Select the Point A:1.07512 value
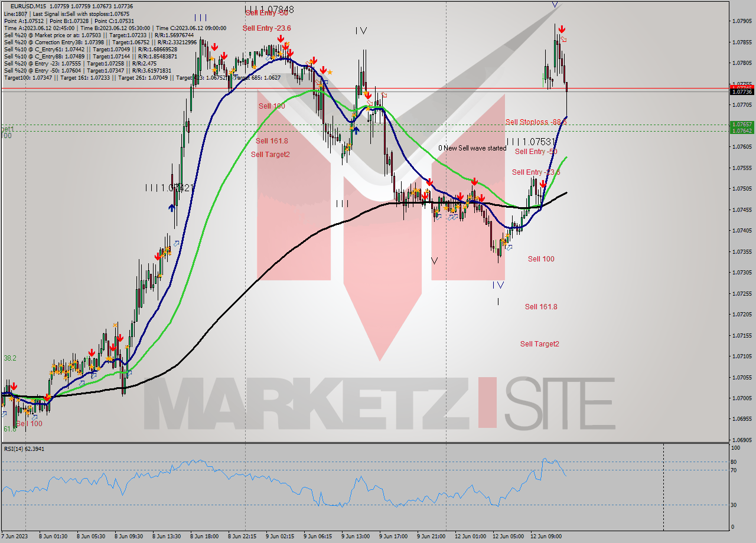Viewport: 756px width, 543px height. pyautogui.click(x=23, y=21)
